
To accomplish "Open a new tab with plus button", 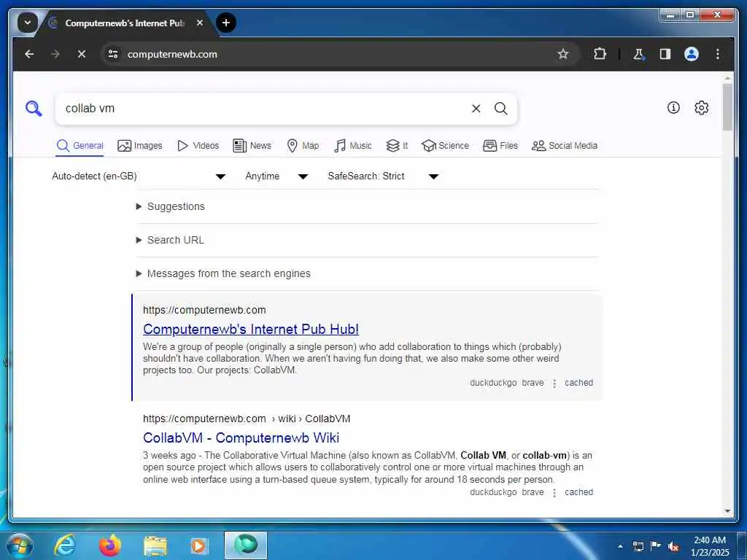I will point(226,23).
